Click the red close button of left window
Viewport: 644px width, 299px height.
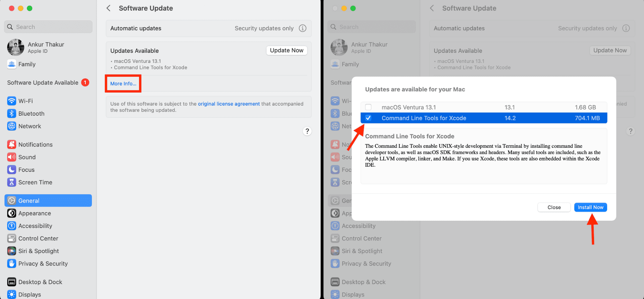click(x=11, y=8)
